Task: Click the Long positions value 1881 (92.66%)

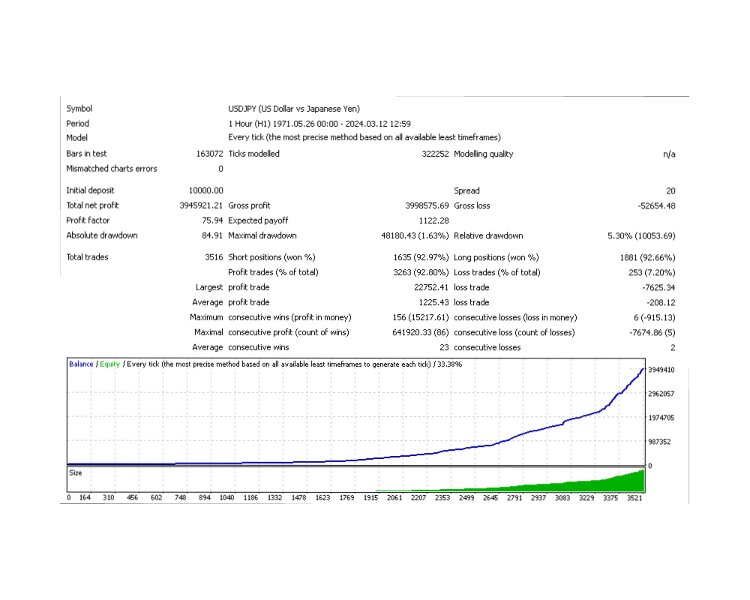Action: pos(648,257)
